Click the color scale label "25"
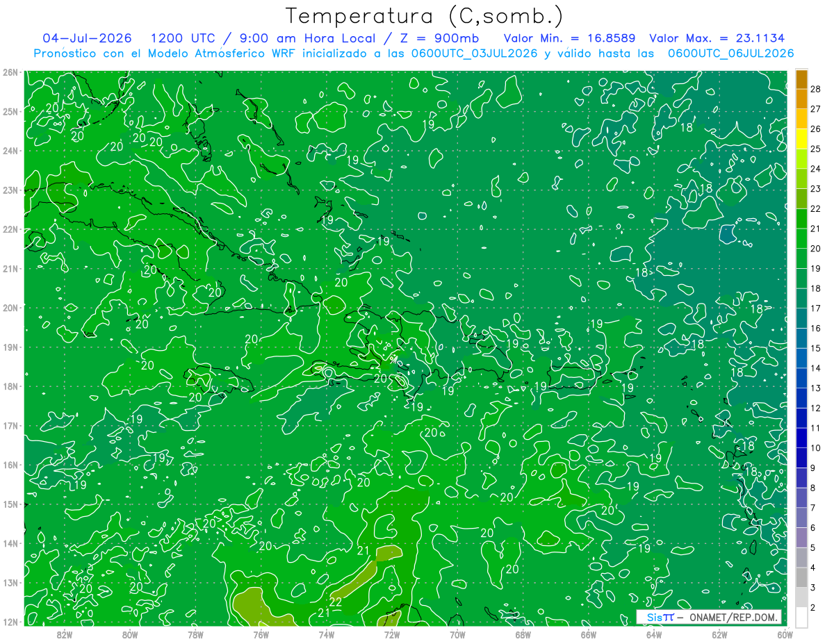The width and height of the screenshot is (834, 644). [815, 149]
